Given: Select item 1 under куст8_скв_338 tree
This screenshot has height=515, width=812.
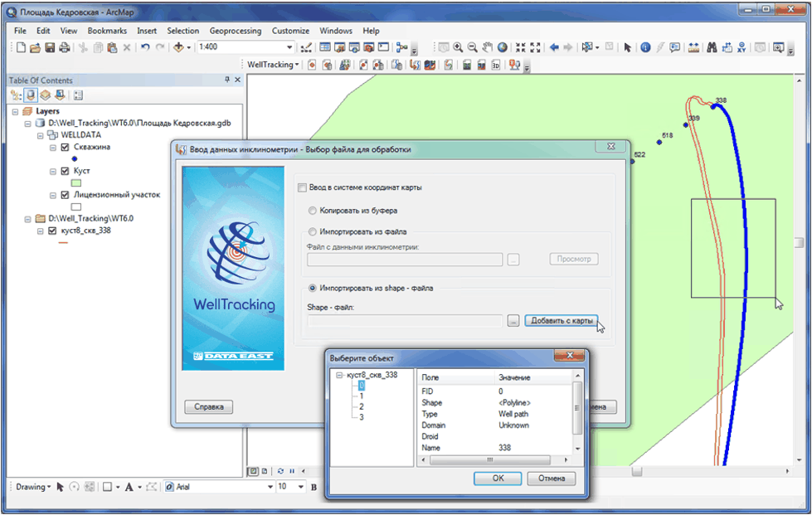Looking at the screenshot, I should coord(361,396).
